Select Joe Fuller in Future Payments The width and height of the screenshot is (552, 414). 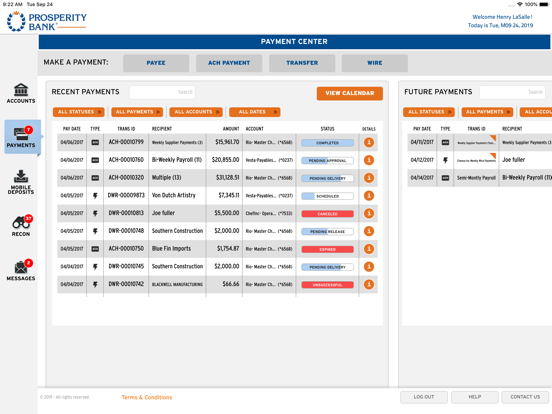coord(513,160)
